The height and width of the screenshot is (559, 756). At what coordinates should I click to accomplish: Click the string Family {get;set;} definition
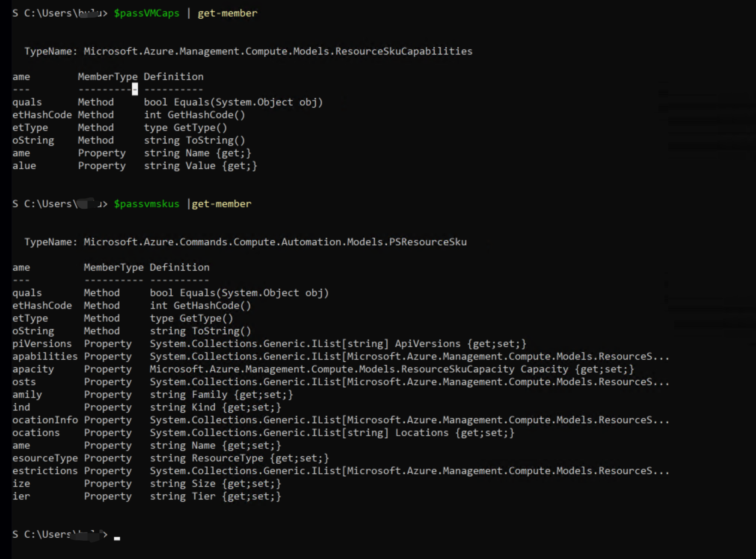click(221, 394)
